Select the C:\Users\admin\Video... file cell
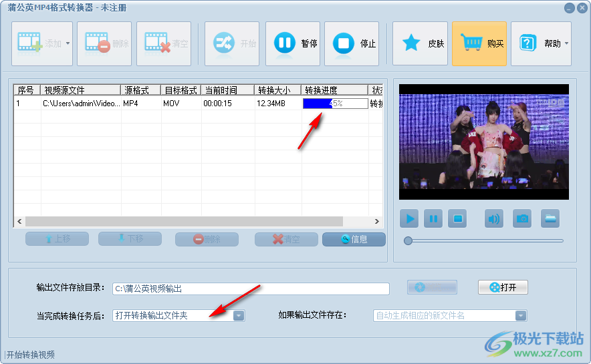The width and height of the screenshot is (591, 364). tap(81, 104)
